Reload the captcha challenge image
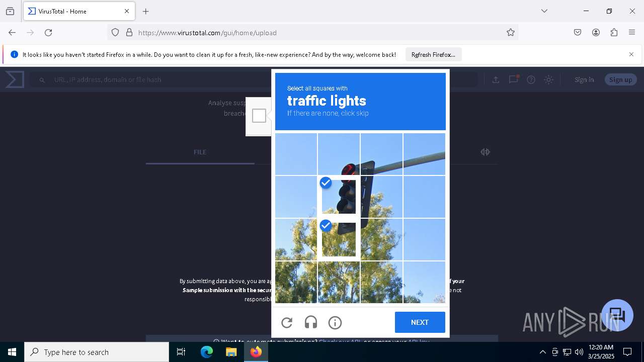This screenshot has width=644, height=362. (x=287, y=323)
